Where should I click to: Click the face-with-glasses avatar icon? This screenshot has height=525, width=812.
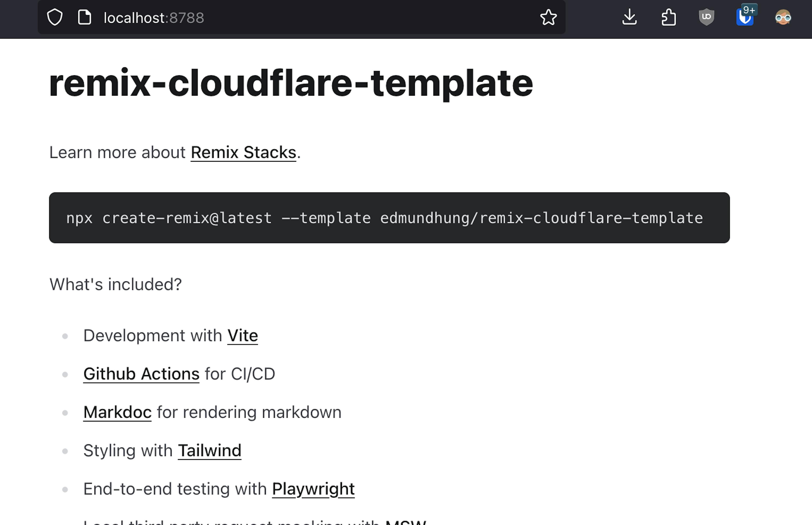783,17
